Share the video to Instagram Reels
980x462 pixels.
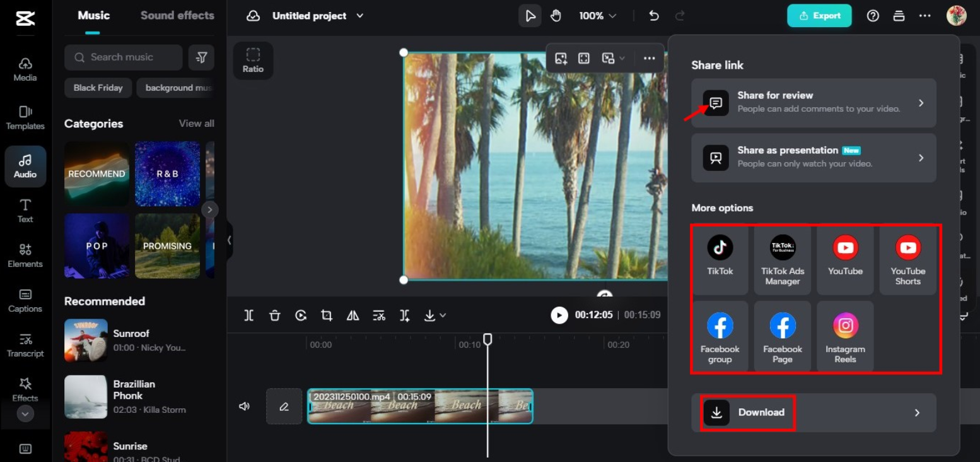[x=845, y=336]
